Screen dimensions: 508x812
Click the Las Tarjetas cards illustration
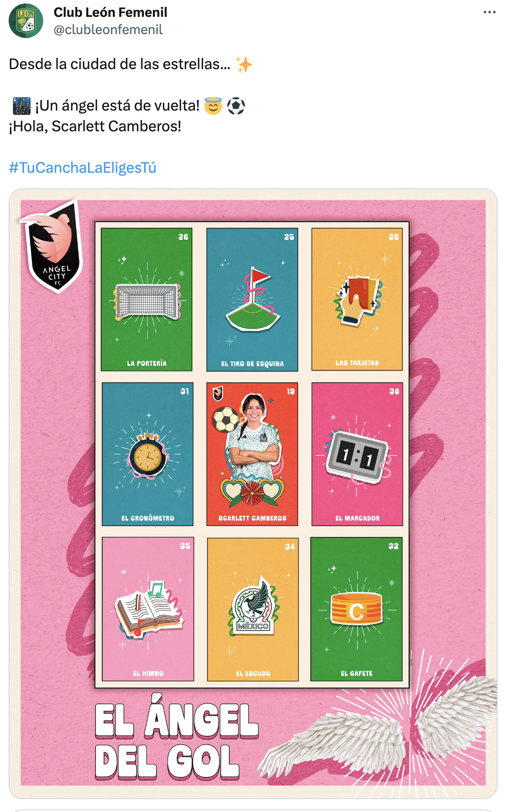click(x=357, y=299)
